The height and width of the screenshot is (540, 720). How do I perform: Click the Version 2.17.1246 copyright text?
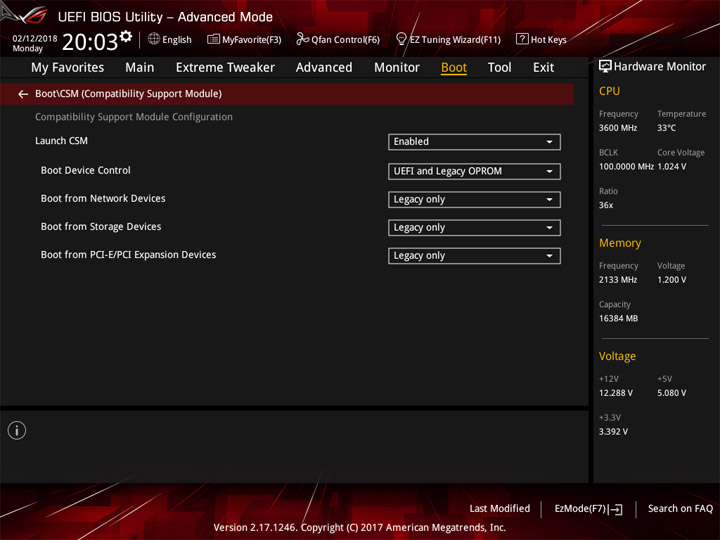pos(360,527)
